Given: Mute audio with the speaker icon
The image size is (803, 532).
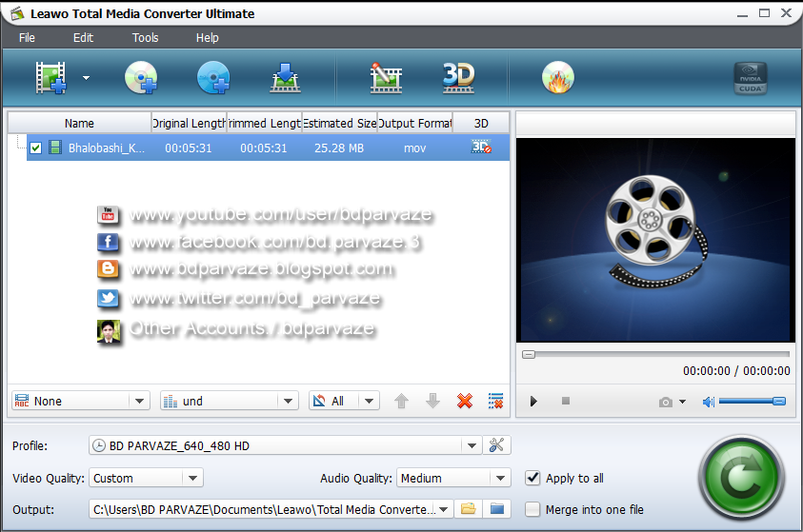Looking at the screenshot, I should (709, 402).
